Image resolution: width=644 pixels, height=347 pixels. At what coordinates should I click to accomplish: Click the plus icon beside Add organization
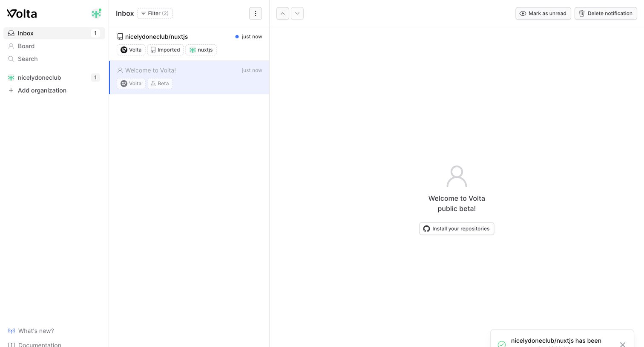pos(11,90)
